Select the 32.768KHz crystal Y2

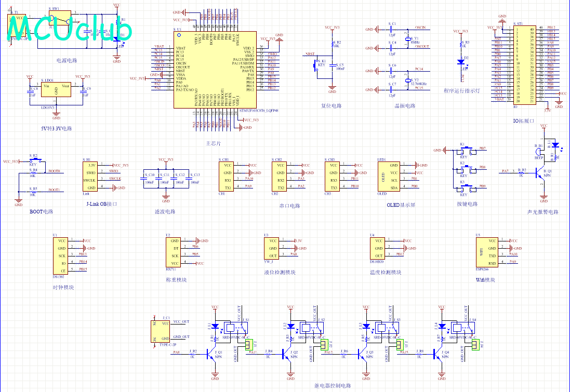pos(408,80)
